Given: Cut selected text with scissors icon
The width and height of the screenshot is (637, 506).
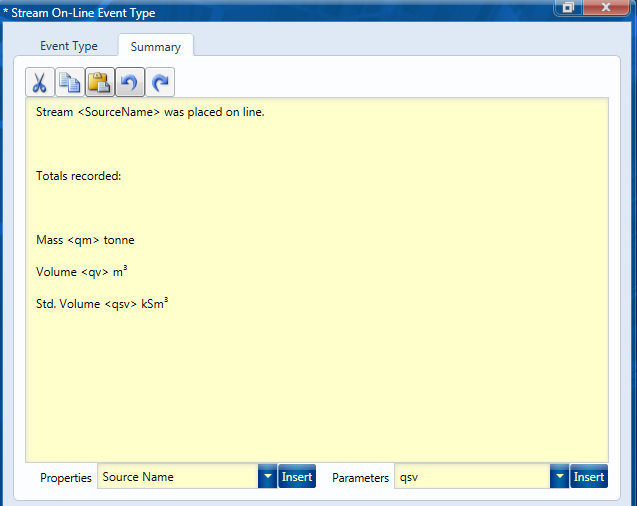Looking at the screenshot, I should pos(40,82).
